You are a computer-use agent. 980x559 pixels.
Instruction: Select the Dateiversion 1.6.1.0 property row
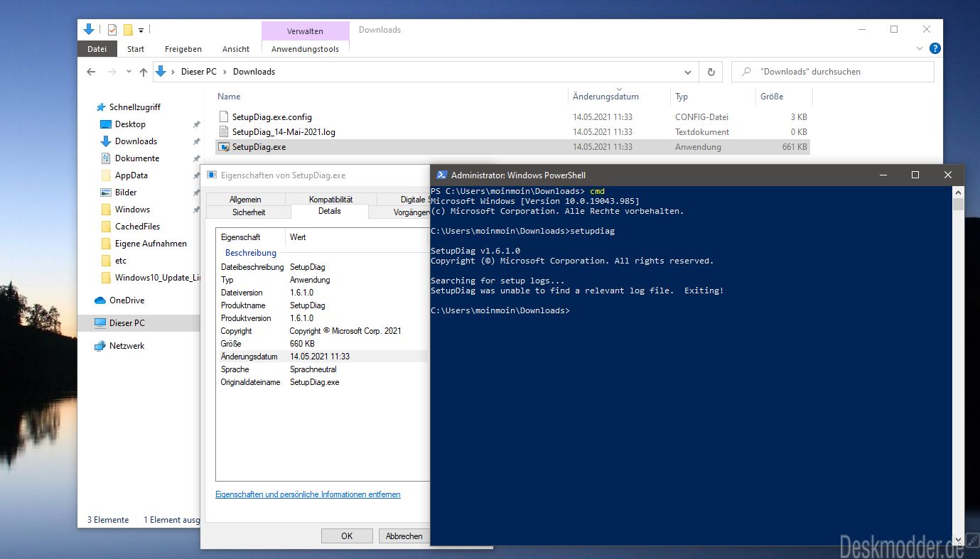[x=322, y=293]
